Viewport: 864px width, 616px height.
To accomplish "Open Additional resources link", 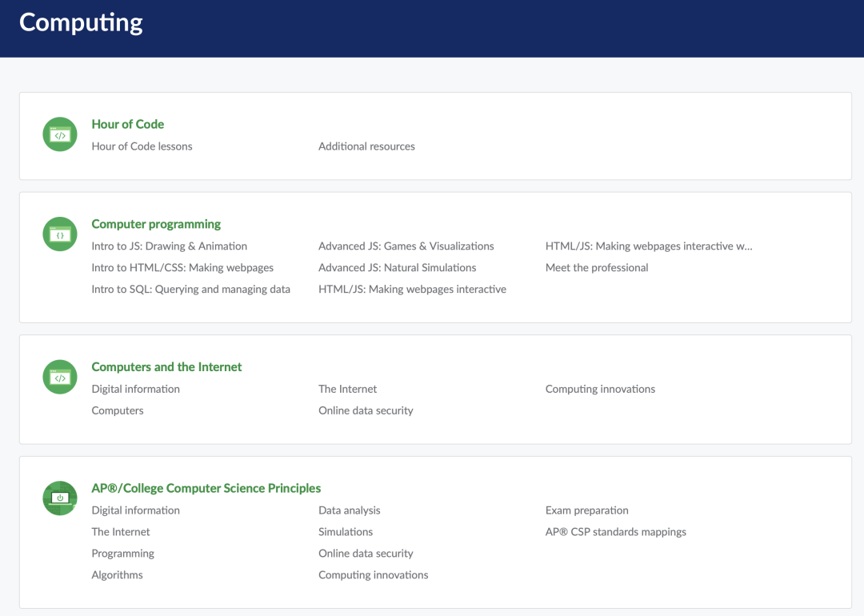I will [x=366, y=146].
